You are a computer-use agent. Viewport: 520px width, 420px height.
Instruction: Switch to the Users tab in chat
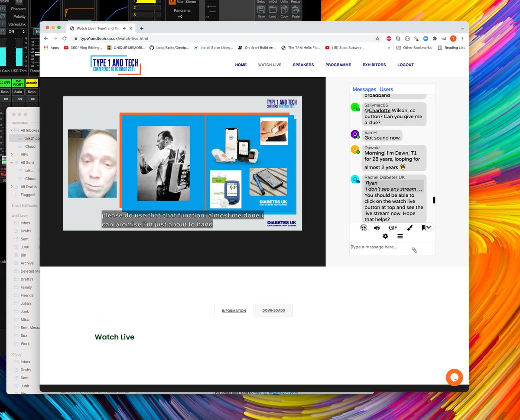coord(386,89)
